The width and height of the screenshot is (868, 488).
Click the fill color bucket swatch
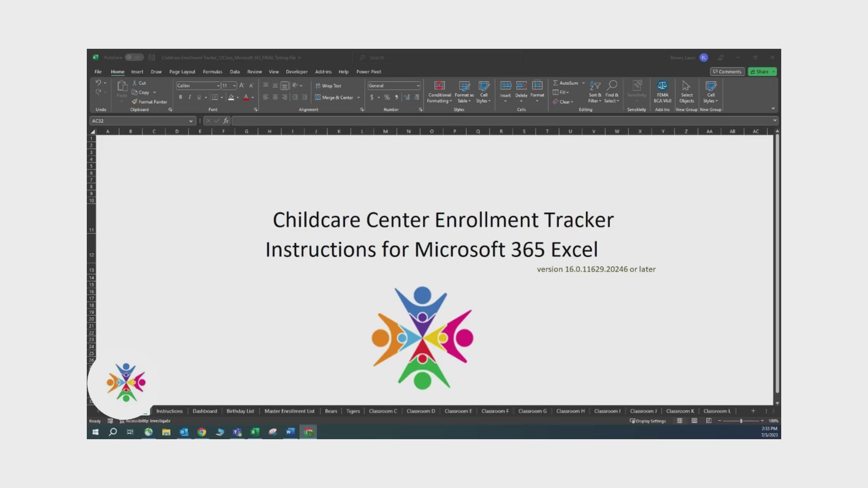pos(231,97)
